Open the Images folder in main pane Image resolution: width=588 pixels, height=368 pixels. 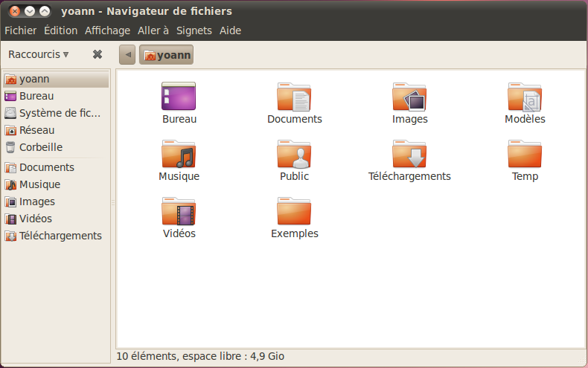[x=409, y=97]
